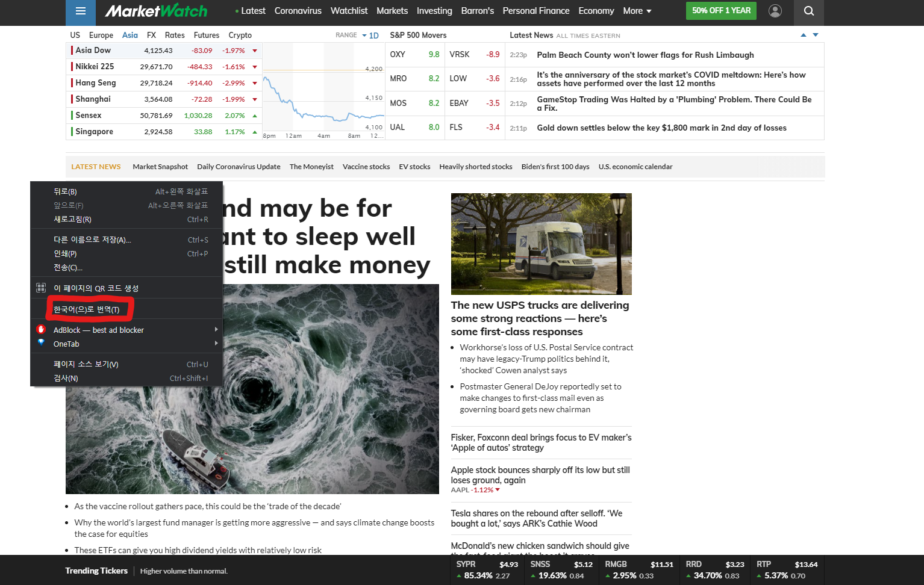
Task: Open Daily Coronavirus Update link
Action: tap(239, 167)
